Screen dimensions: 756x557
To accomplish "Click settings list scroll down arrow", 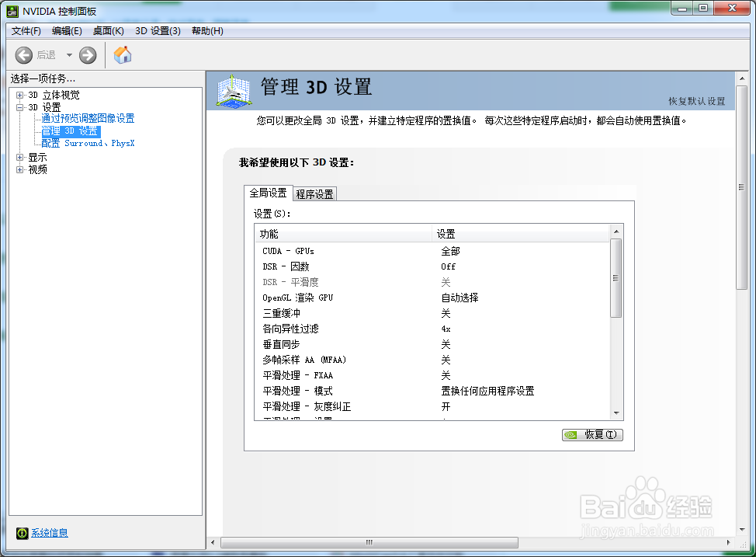I will [616, 413].
